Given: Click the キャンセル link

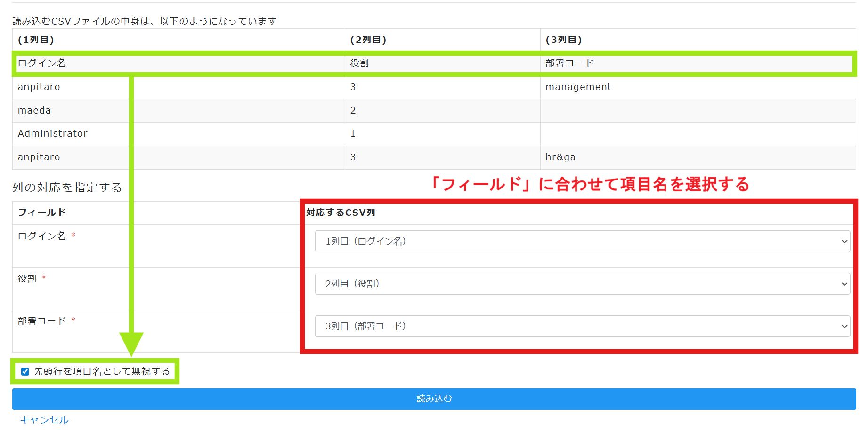Looking at the screenshot, I should 44,420.
